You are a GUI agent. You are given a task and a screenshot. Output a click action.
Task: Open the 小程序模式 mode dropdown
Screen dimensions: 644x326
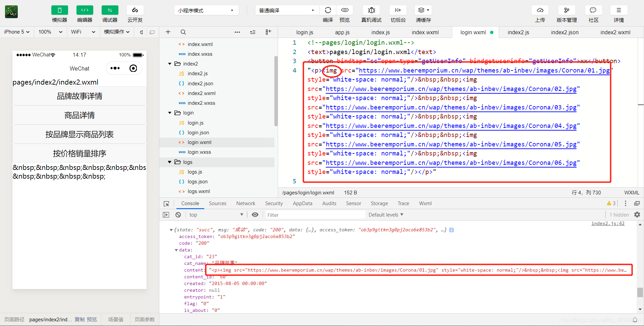coord(206,10)
